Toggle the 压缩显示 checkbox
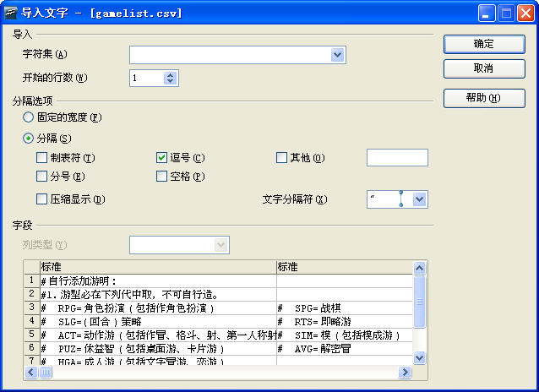This screenshot has height=392, width=539. tap(41, 199)
